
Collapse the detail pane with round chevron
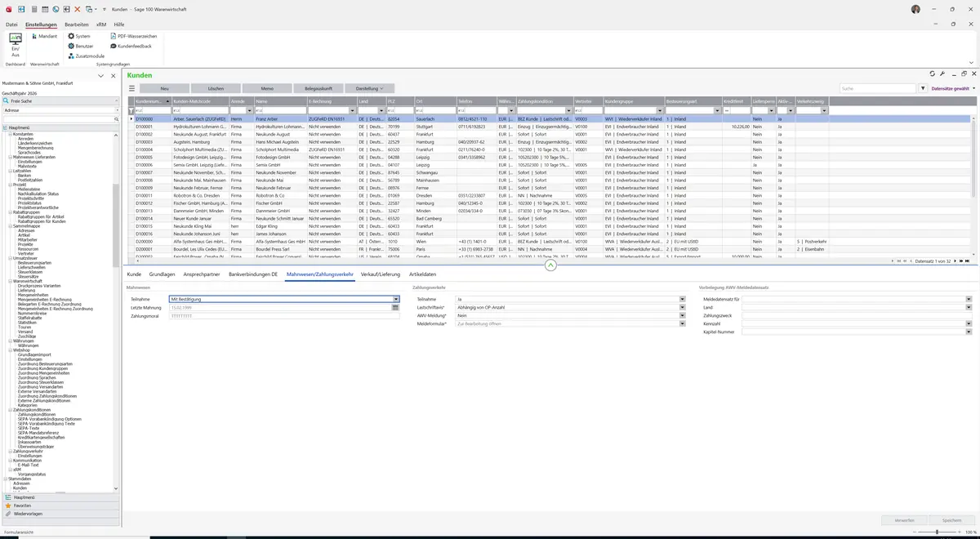(550, 265)
